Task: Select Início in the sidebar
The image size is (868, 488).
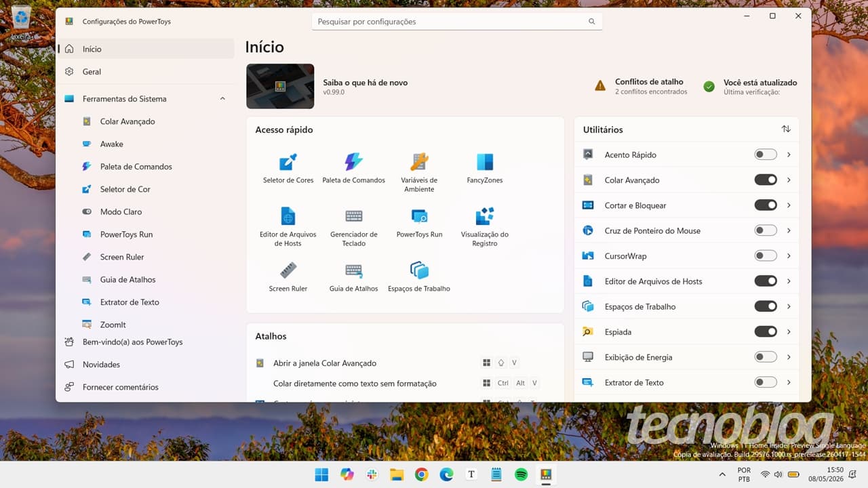Action: (146, 49)
